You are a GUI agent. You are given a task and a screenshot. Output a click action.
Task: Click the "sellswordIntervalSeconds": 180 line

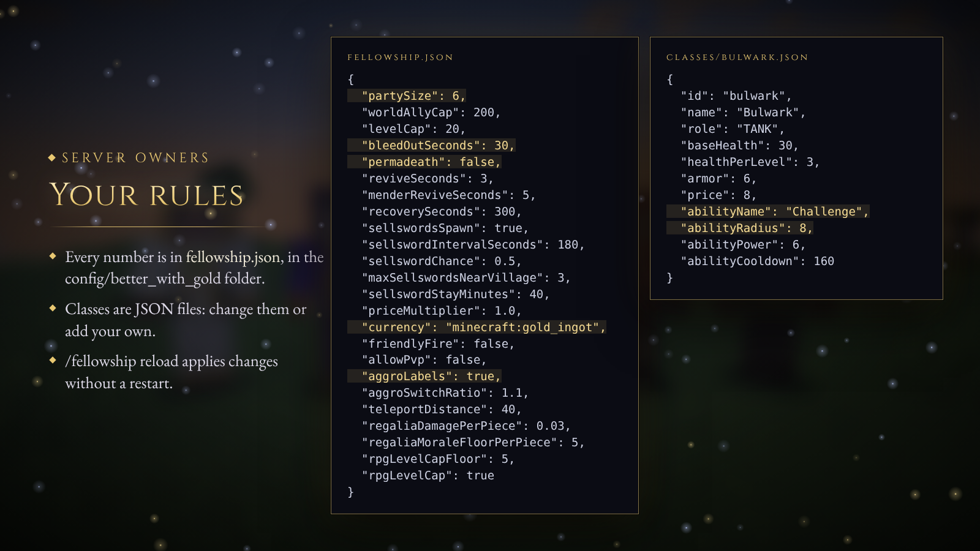(473, 245)
